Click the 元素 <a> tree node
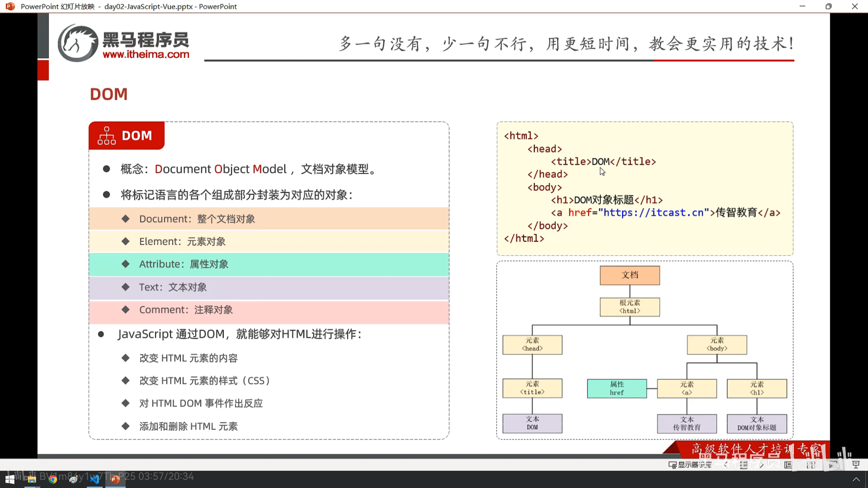868x488 pixels. point(687,388)
